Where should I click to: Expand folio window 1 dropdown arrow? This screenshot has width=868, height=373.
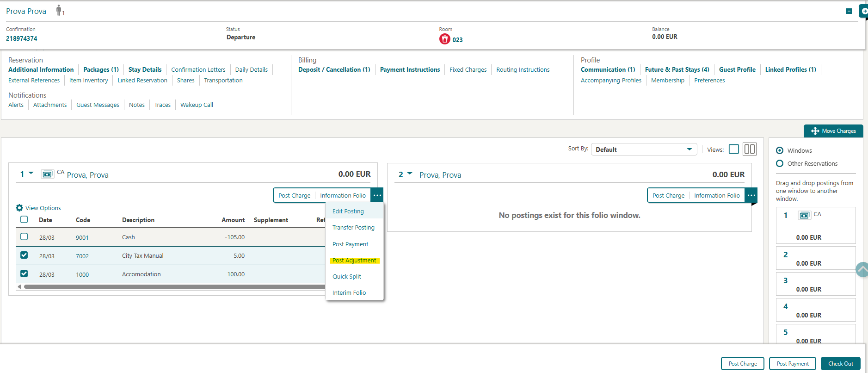pyautogui.click(x=31, y=174)
